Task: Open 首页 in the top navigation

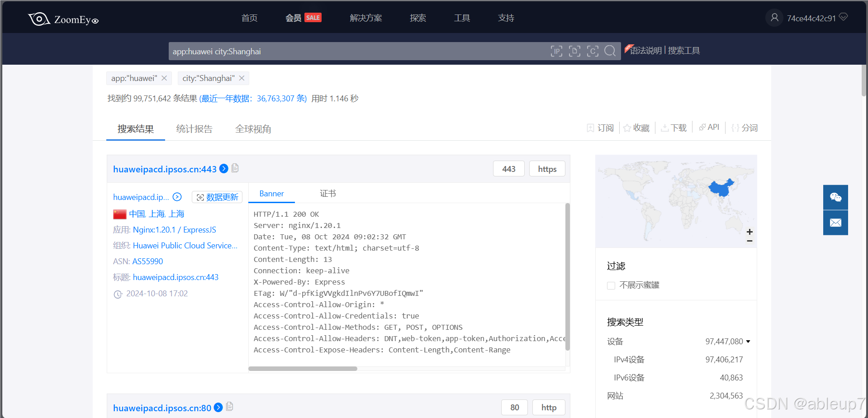Action: pyautogui.click(x=249, y=18)
